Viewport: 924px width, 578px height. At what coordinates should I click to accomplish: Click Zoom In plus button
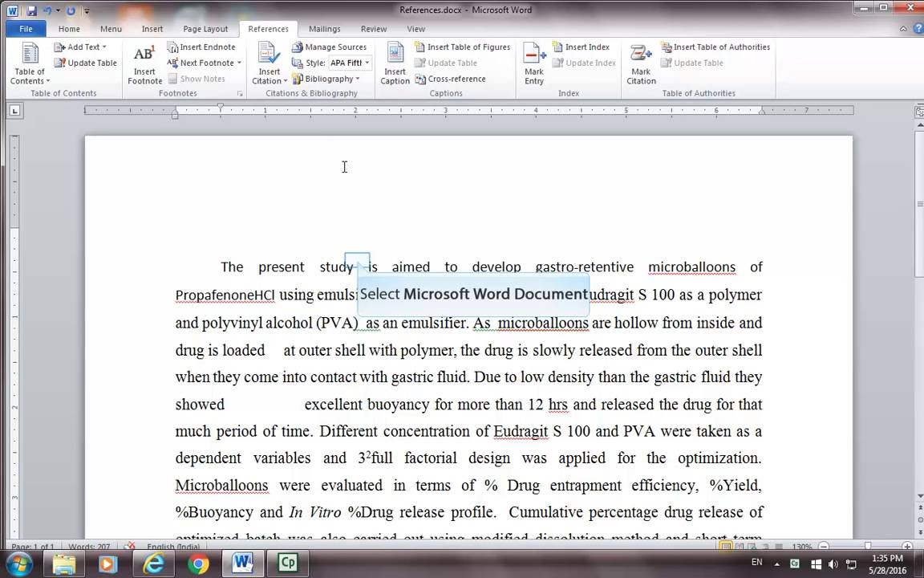[907, 547]
